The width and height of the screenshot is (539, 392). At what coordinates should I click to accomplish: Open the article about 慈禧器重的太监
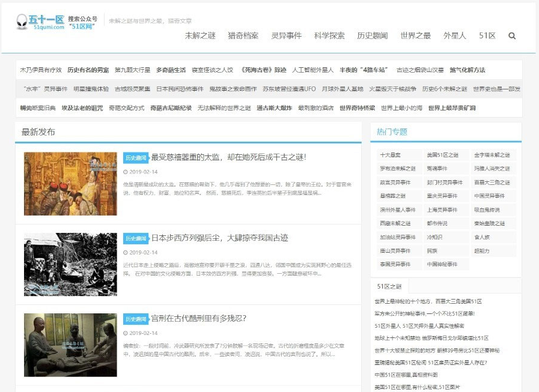click(228, 157)
